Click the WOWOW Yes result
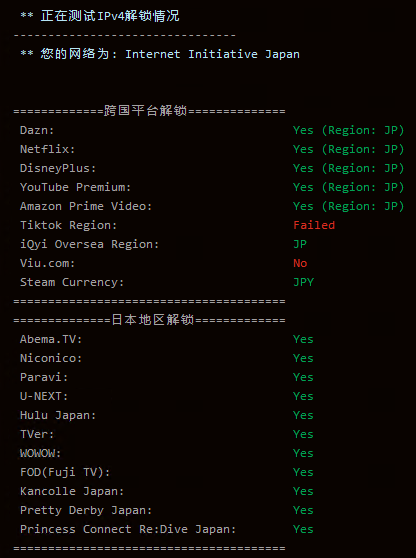The height and width of the screenshot is (558, 416). tap(303, 453)
